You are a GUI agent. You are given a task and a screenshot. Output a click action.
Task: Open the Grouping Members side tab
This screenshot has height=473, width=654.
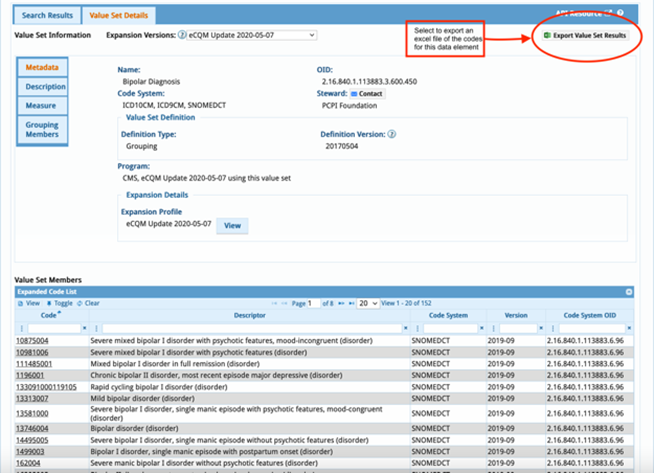coord(42,130)
